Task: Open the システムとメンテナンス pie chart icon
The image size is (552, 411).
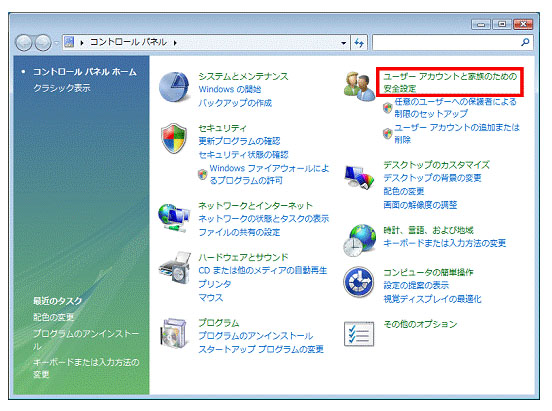Action: coord(174,87)
